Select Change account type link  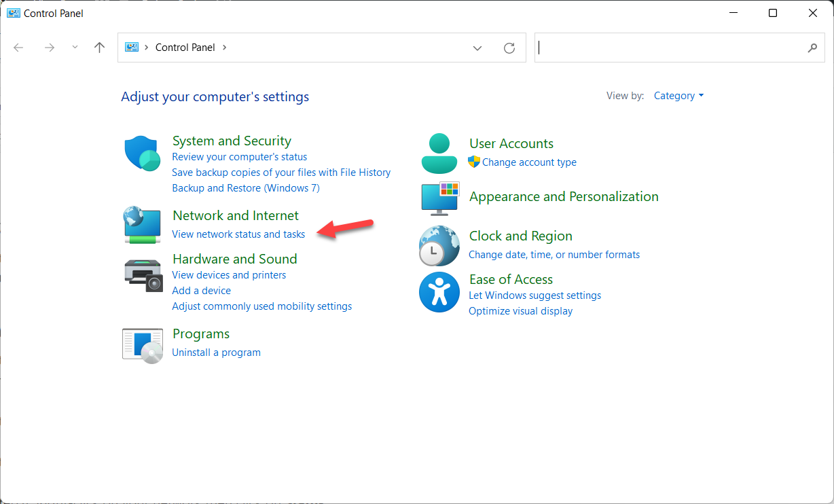point(529,162)
